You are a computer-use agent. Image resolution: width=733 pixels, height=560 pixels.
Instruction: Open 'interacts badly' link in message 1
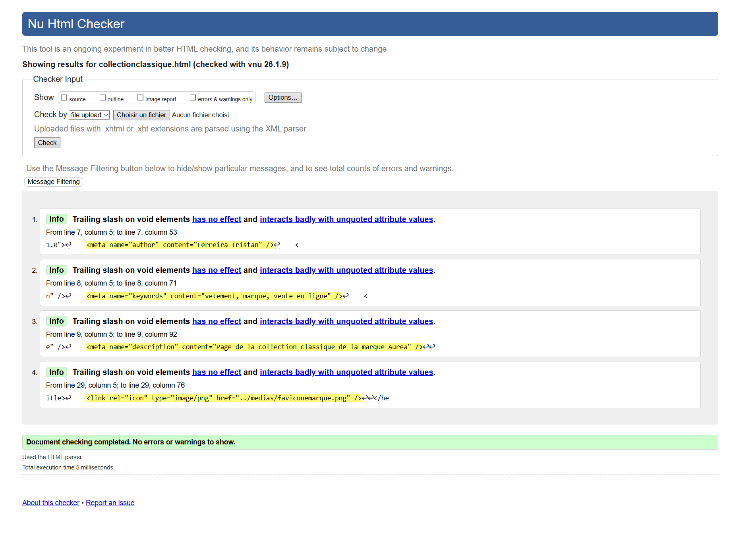tap(346, 220)
